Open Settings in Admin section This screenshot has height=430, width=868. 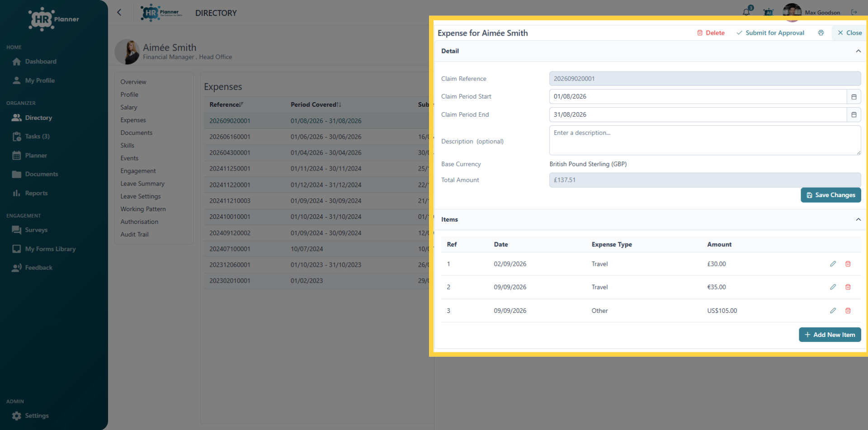31,416
